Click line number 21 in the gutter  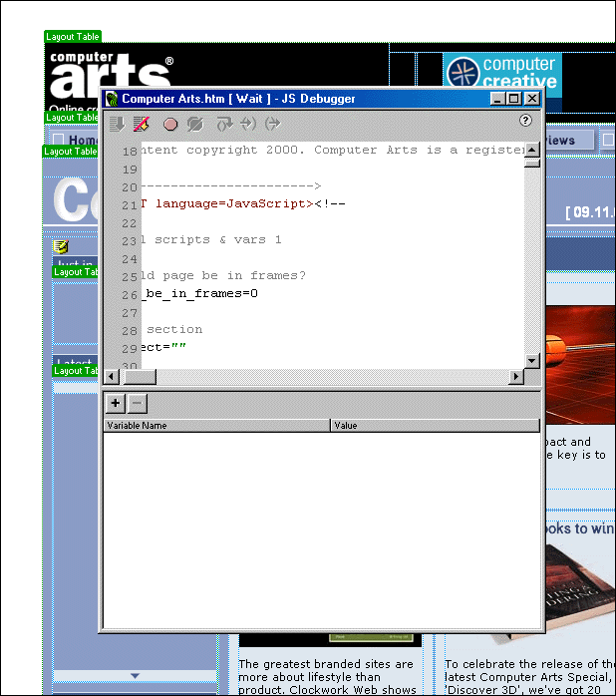click(130, 205)
